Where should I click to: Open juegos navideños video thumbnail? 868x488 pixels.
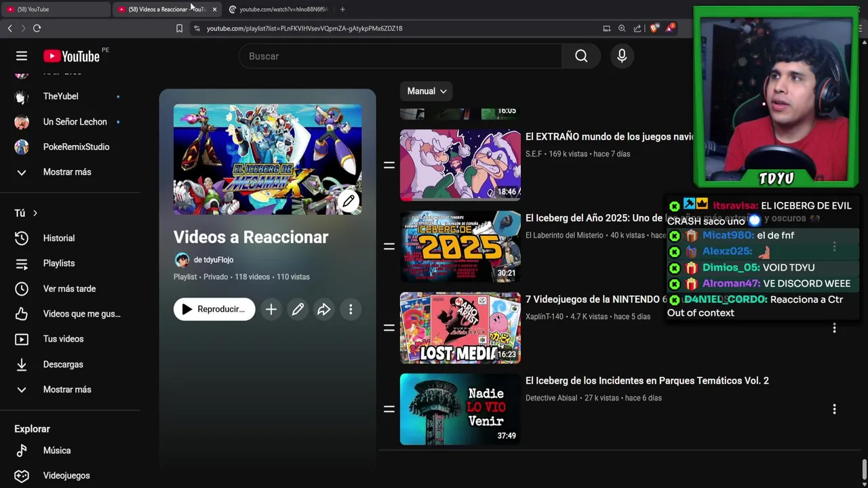tap(460, 165)
